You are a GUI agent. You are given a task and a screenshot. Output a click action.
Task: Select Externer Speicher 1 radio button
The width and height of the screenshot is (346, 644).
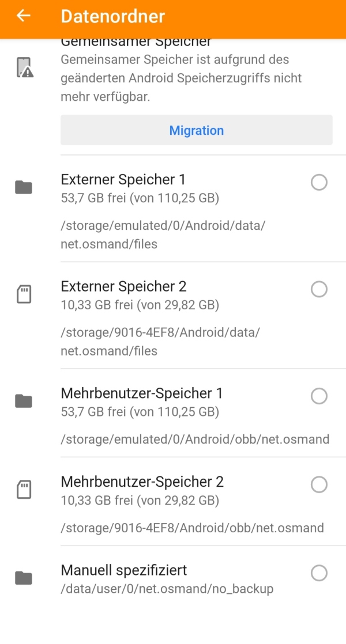pos(319,183)
